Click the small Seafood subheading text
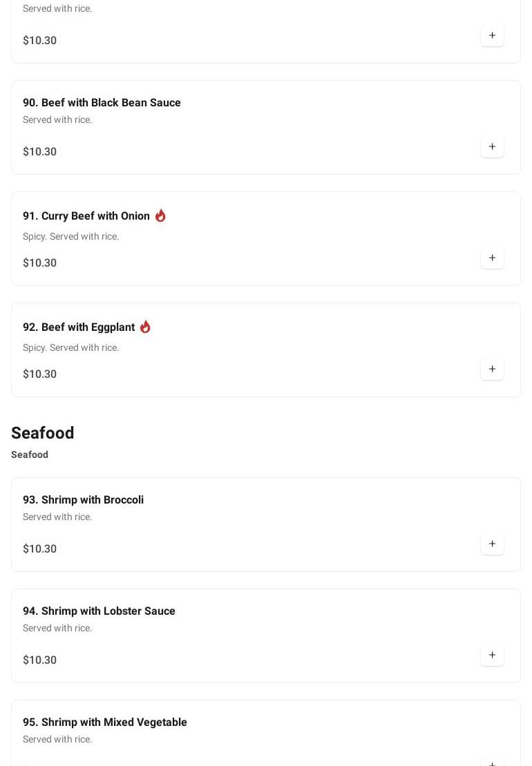Image resolution: width=532 pixels, height=766 pixels. [x=30, y=454]
